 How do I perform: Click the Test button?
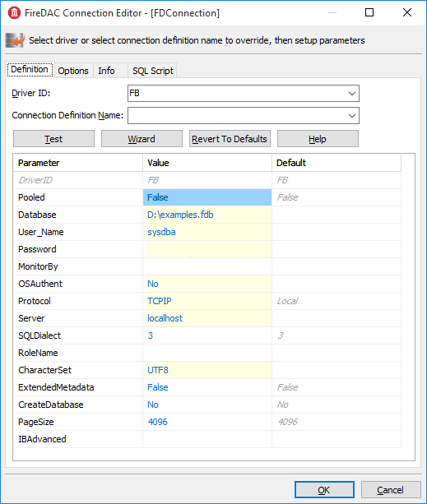[x=53, y=139]
